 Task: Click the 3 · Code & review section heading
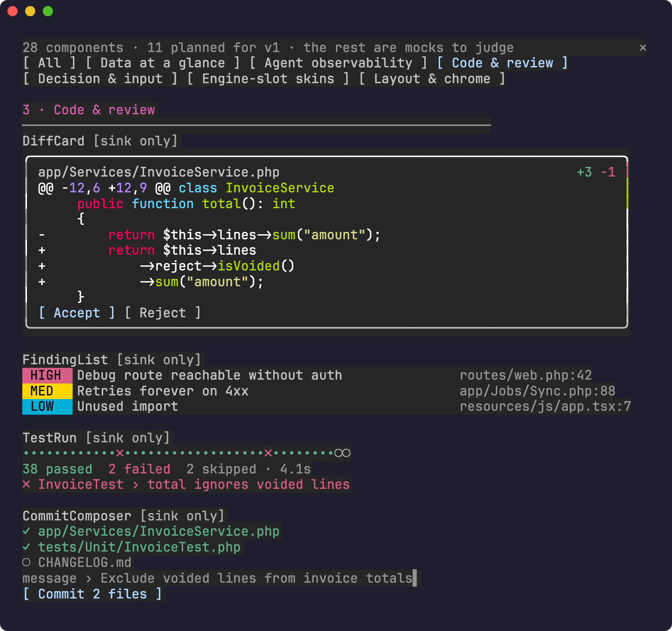point(89,110)
